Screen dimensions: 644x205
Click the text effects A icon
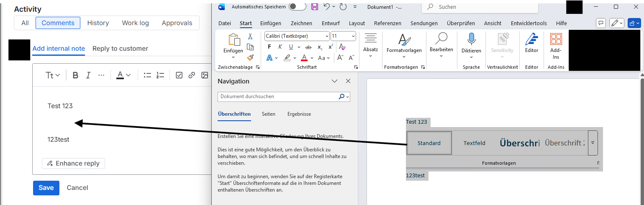coord(270,58)
